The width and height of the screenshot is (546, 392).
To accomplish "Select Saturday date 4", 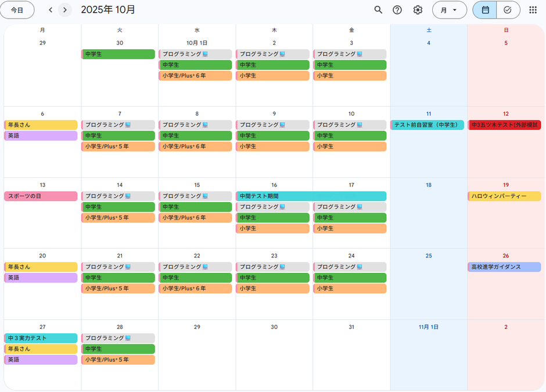I will (429, 43).
